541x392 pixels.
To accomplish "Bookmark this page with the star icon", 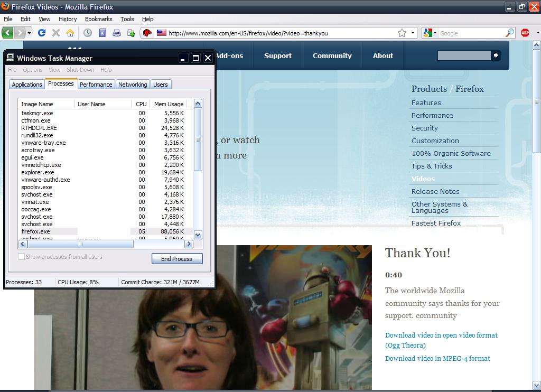I will (x=402, y=33).
